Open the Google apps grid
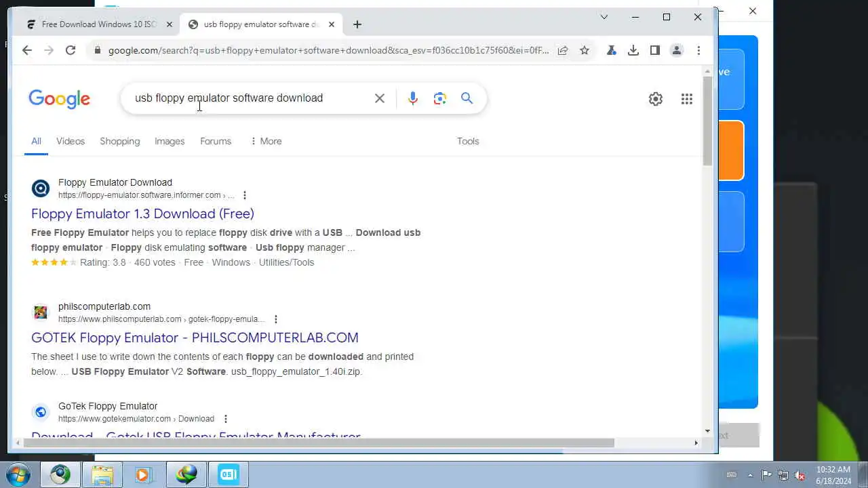 [x=687, y=99]
